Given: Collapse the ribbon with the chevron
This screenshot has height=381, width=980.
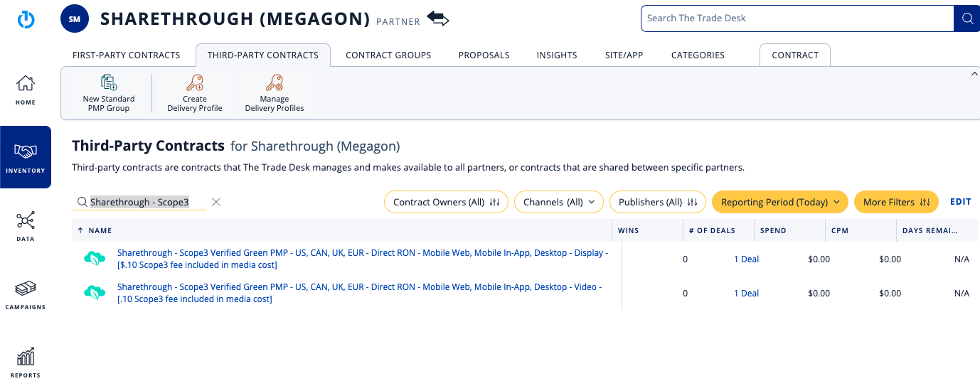Looking at the screenshot, I should pyautogui.click(x=974, y=73).
